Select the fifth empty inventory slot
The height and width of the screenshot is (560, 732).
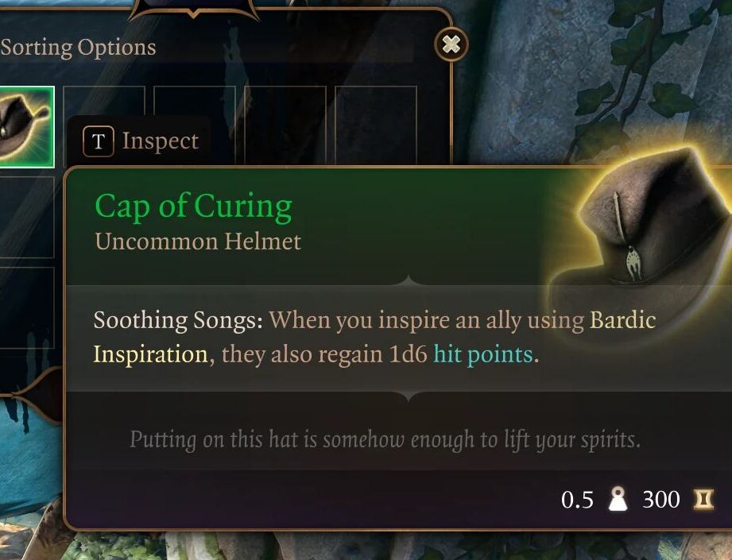tap(375, 125)
